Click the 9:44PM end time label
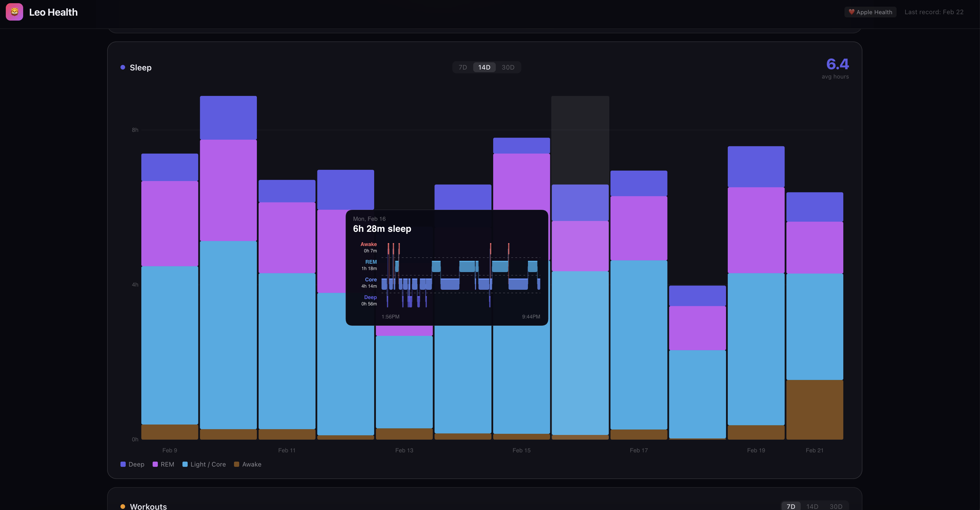The image size is (980, 510). tap(531, 317)
